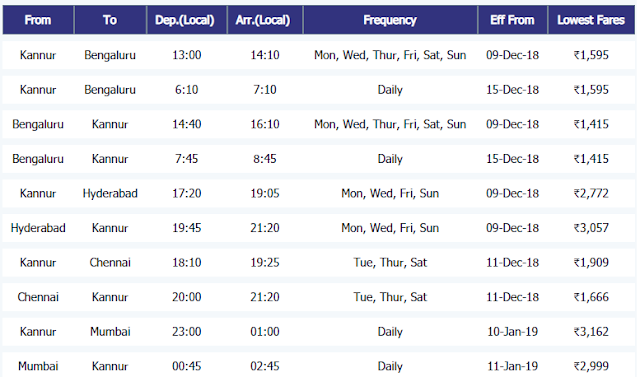Select the ₹3,162 Kannur to Mumbai fare
Viewport: 640px width, 377px height.
coord(591,331)
